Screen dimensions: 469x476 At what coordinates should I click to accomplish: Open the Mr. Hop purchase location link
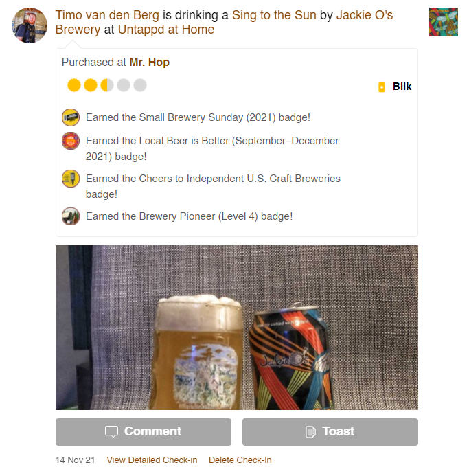coord(149,63)
